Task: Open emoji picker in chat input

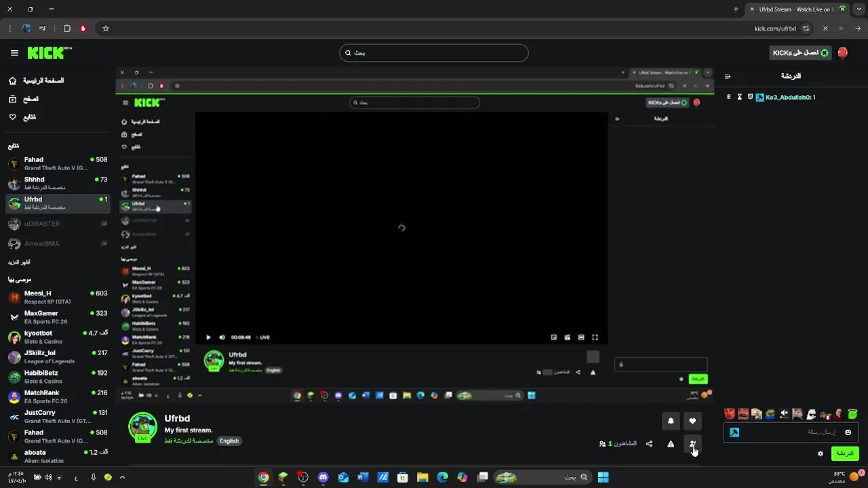Action: (848, 432)
